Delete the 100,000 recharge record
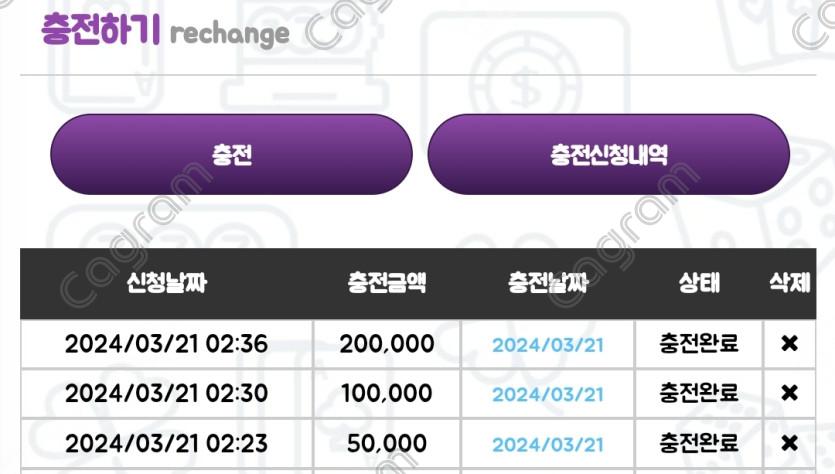Screen dimensions: 835x474 [789, 393]
